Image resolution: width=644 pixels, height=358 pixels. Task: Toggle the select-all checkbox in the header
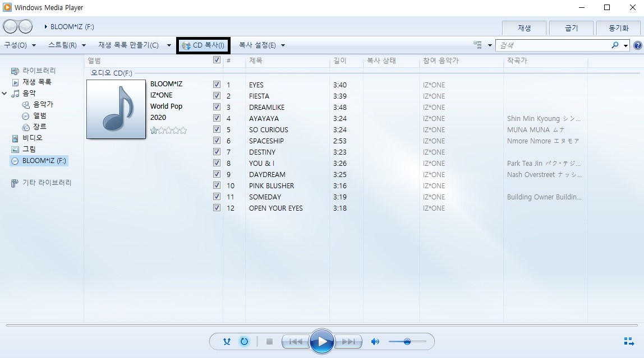coord(217,60)
